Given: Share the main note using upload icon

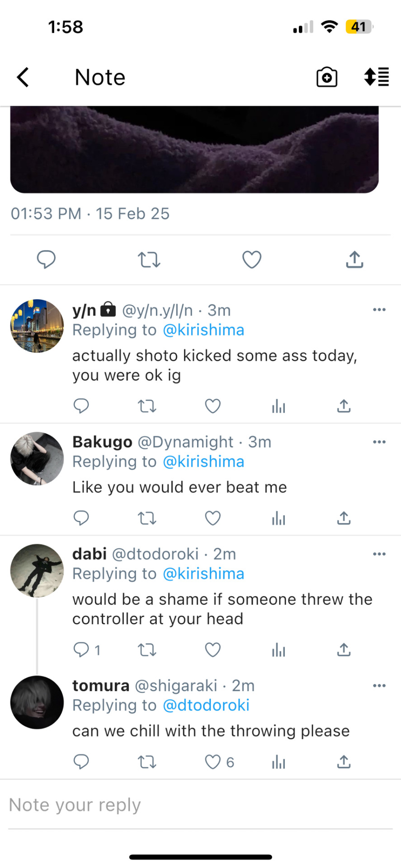Looking at the screenshot, I should pyautogui.click(x=354, y=259).
